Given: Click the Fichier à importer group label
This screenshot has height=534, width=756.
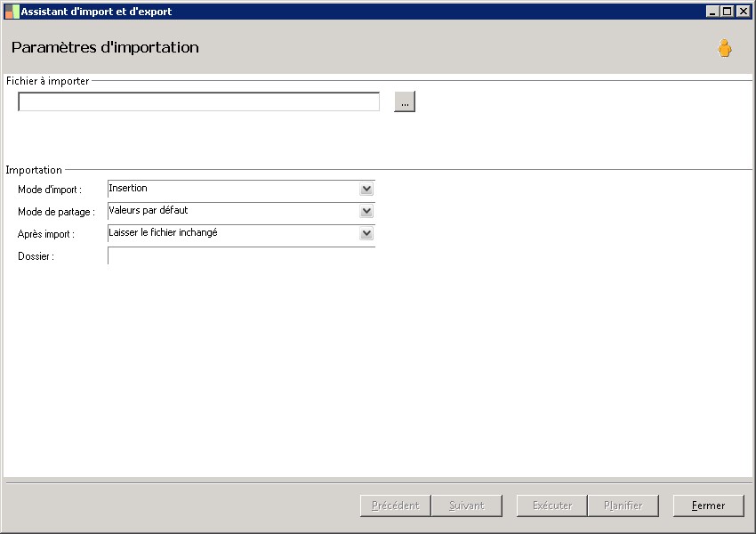Looking at the screenshot, I should pos(47,81).
